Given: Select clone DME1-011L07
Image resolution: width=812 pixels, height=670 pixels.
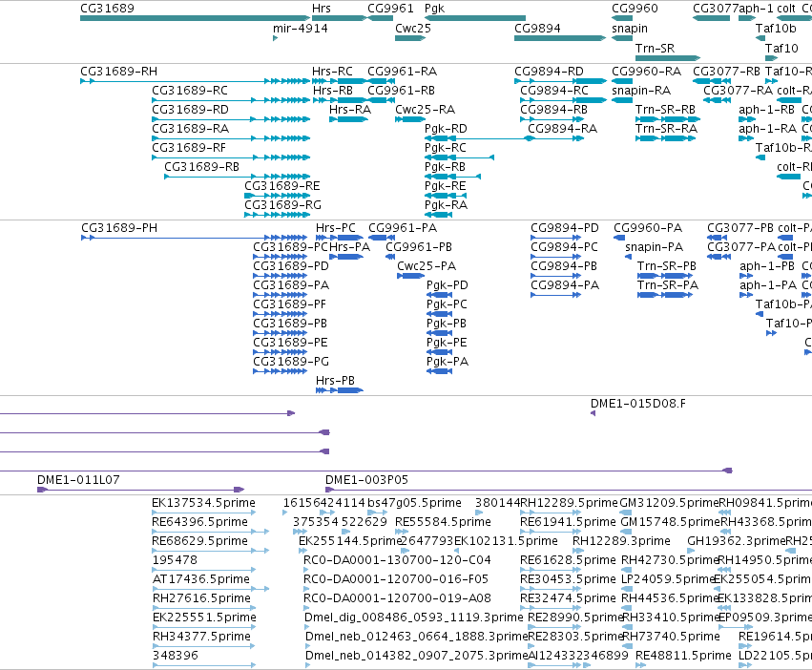Looking at the screenshot, I should (x=141, y=490).
